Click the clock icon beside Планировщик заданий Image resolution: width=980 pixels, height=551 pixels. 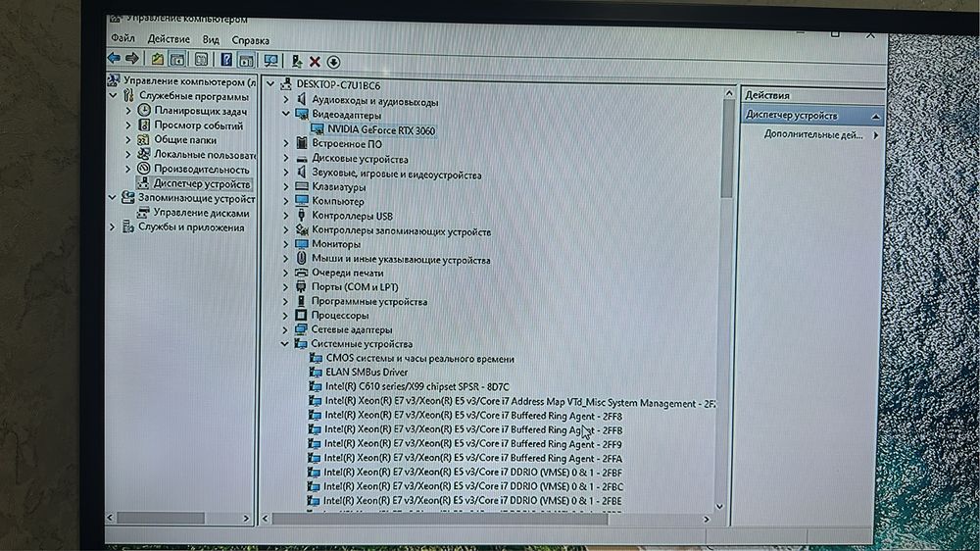click(144, 110)
